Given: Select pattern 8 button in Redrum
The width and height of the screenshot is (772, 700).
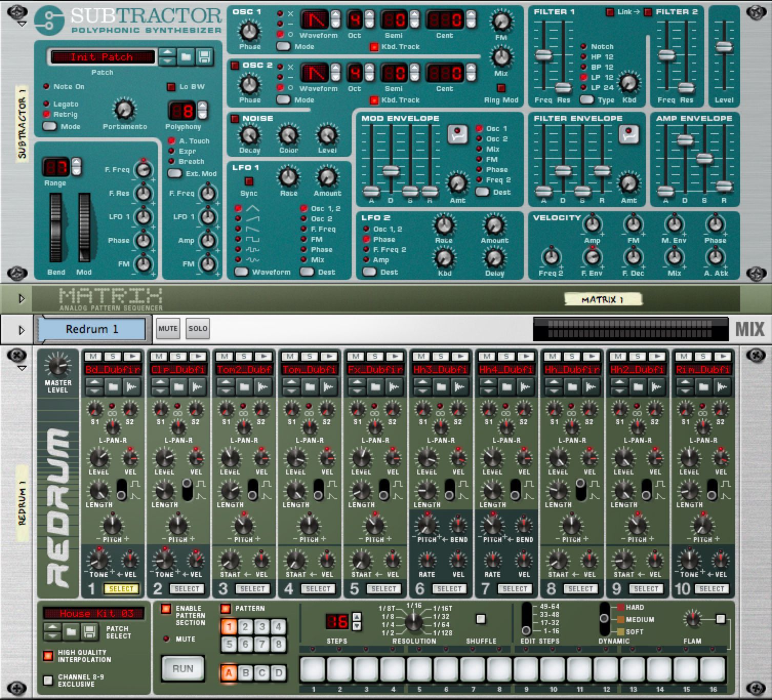Looking at the screenshot, I should (278, 644).
